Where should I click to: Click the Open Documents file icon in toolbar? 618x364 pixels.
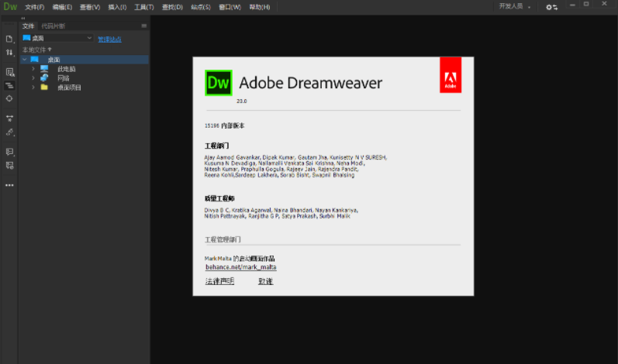point(9,39)
